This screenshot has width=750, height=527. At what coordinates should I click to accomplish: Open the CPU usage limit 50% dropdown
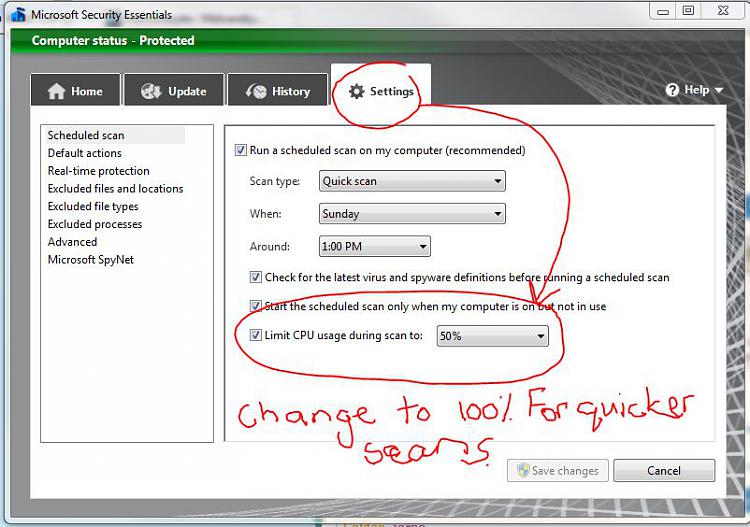coord(492,336)
